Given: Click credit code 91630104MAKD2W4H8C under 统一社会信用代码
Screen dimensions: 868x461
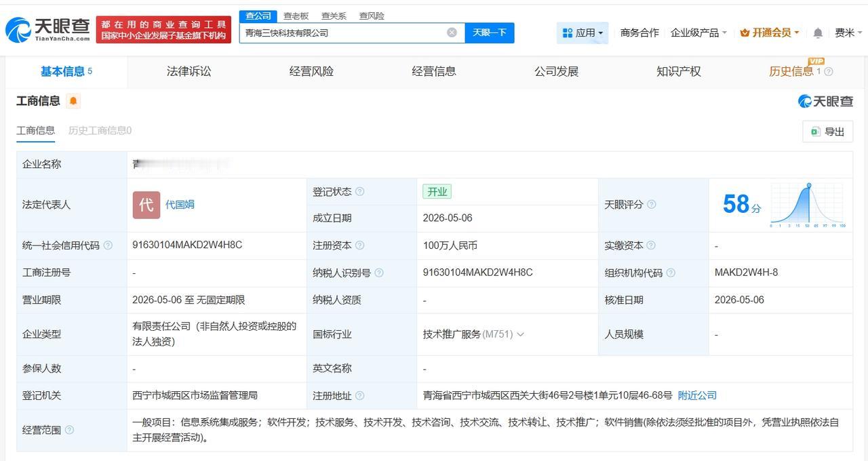Looking at the screenshot, I should click(x=187, y=245).
